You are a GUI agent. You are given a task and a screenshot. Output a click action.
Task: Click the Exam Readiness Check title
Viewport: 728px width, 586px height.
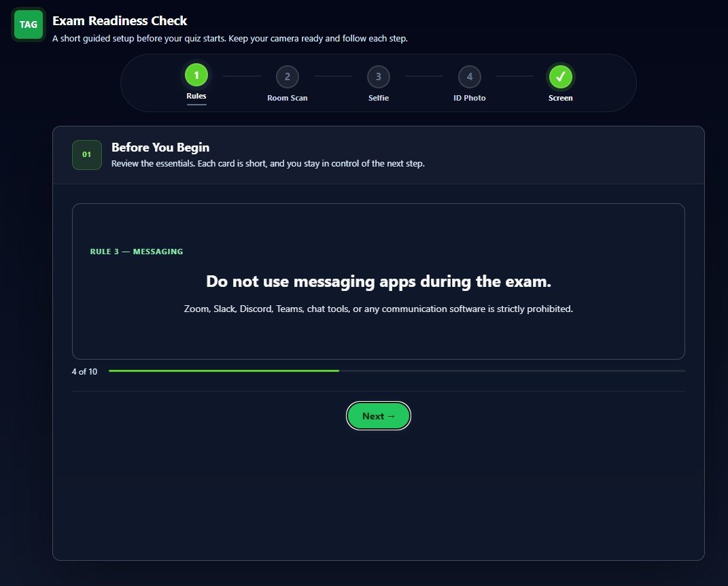(120, 21)
